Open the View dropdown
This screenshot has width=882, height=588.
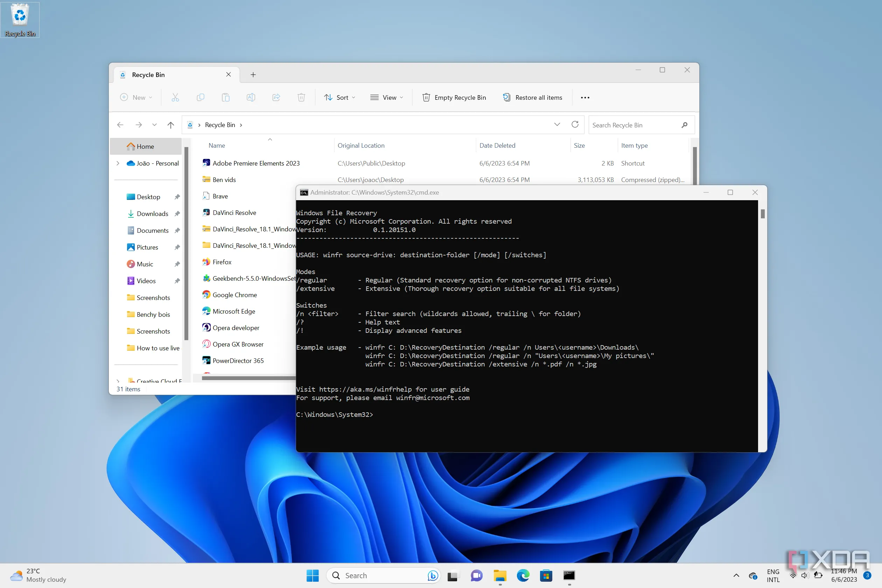[x=387, y=97]
